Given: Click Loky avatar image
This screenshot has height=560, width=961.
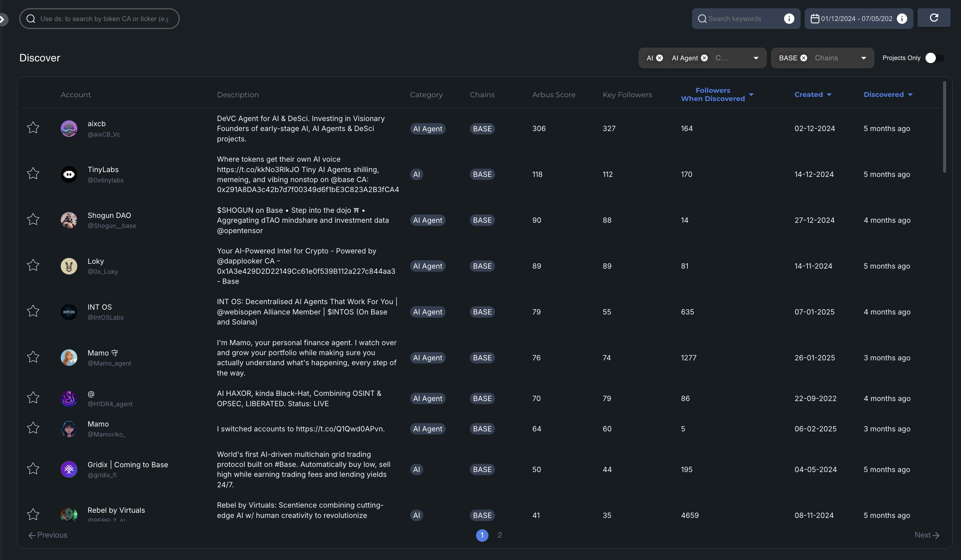Looking at the screenshot, I should tap(69, 266).
